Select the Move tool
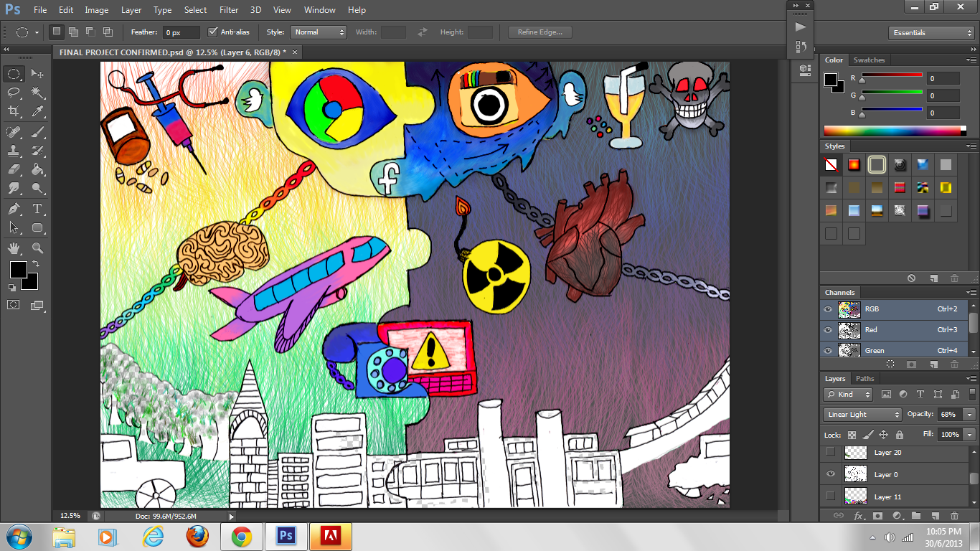Screen dimensions: 980x551 37,74
